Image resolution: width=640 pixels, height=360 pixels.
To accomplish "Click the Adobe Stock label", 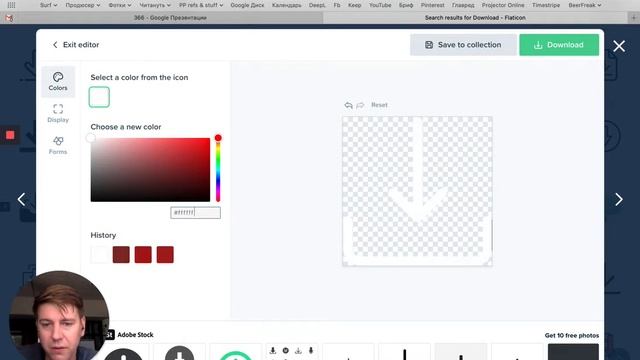I will coord(135,335).
